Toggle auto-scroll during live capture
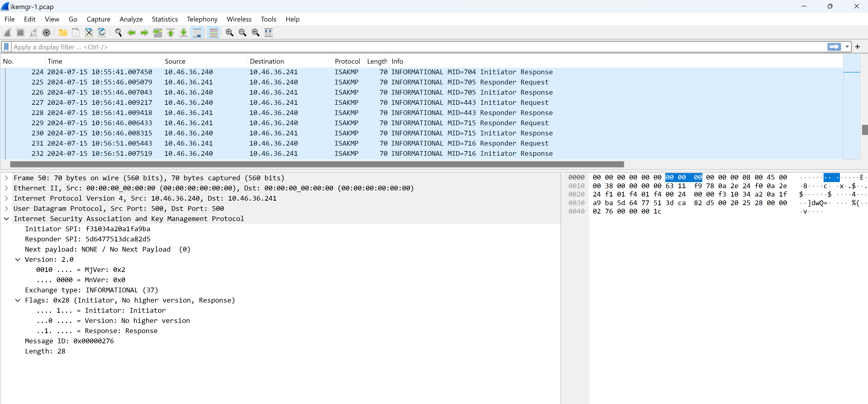This screenshot has width=868, height=404. click(x=197, y=32)
